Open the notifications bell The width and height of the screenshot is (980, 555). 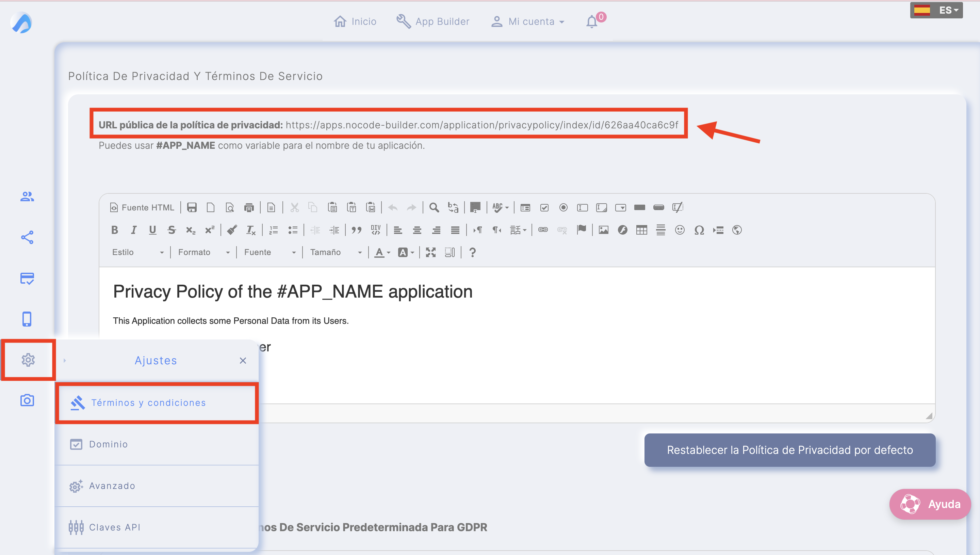coord(591,22)
